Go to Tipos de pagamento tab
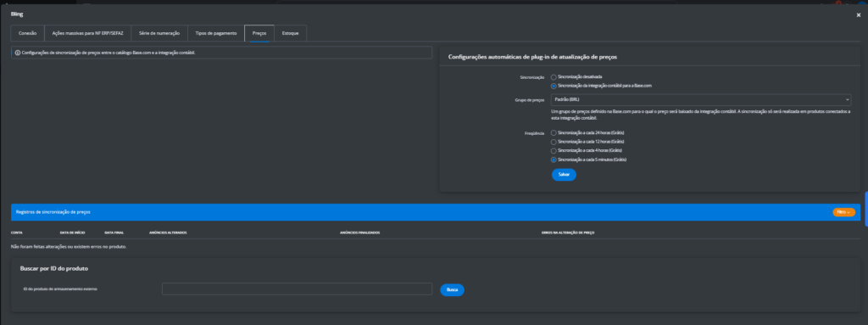The height and width of the screenshot is (325, 868). click(x=216, y=33)
